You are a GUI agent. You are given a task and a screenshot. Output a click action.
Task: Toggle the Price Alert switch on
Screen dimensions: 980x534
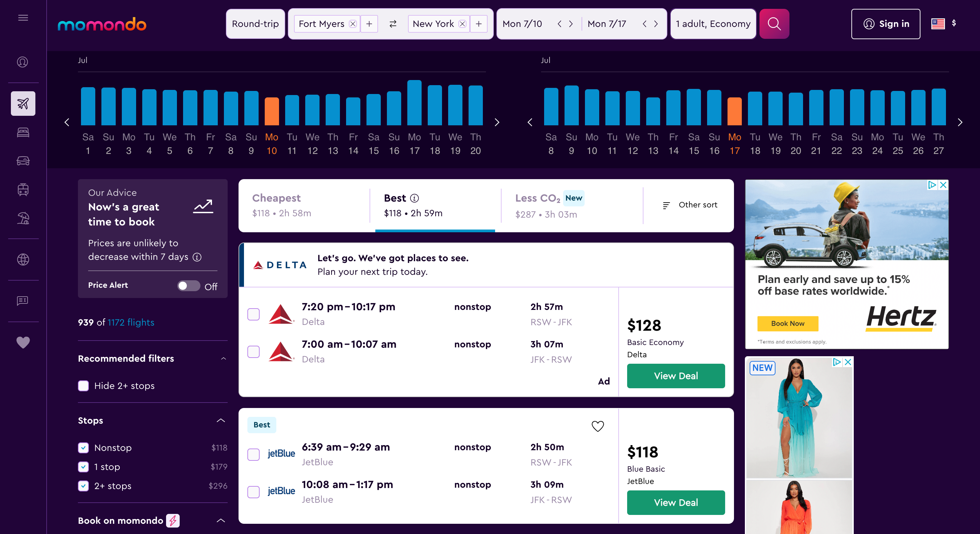click(x=188, y=286)
